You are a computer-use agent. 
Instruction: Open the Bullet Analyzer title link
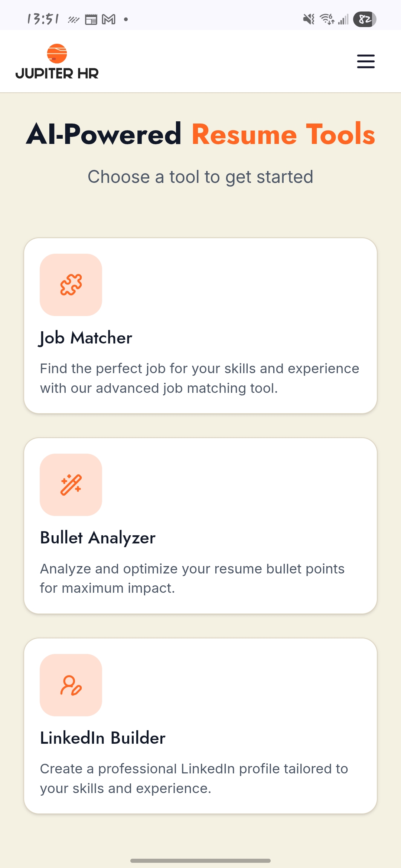98,538
